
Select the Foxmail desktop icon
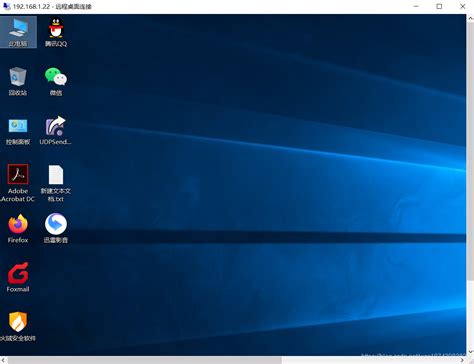[x=18, y=277]
